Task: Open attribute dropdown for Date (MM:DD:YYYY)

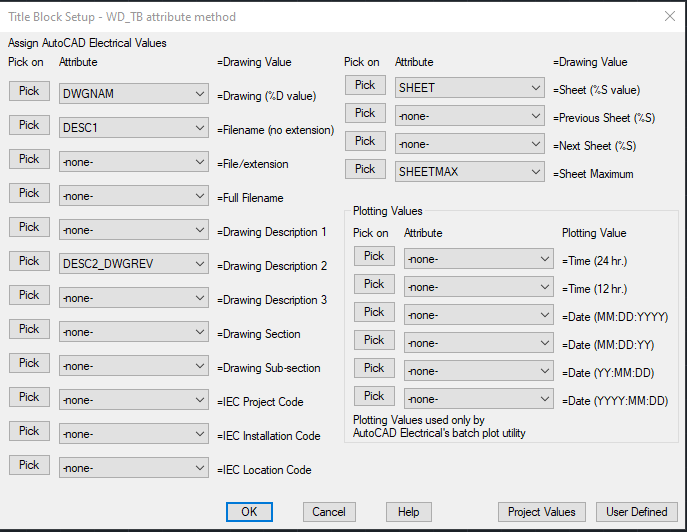Action: 479,315
